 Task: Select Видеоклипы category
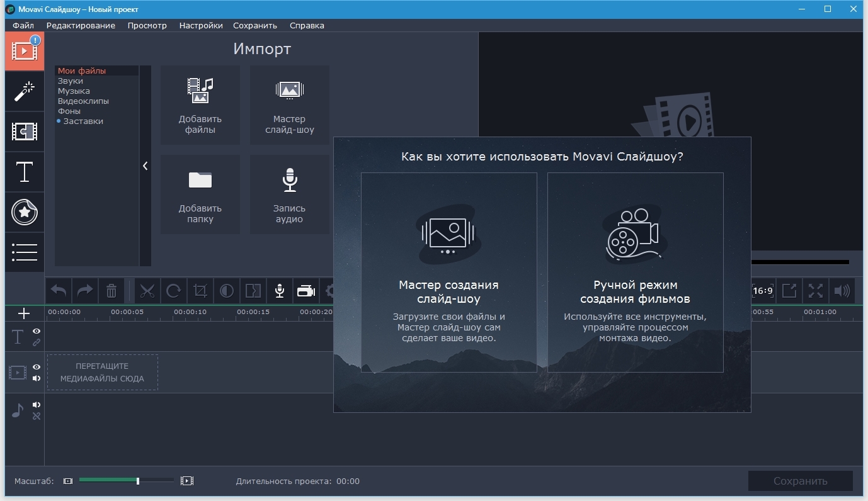click(83, 101)
